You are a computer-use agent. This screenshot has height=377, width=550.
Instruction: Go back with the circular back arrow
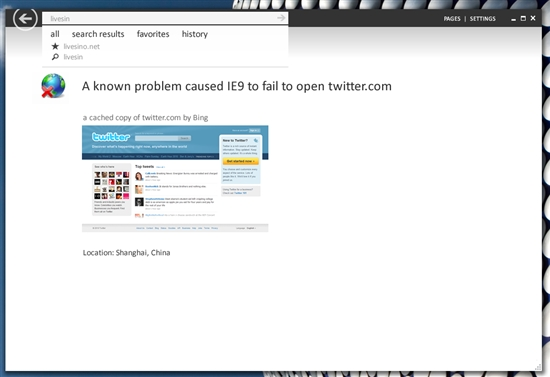pos(25,19)
